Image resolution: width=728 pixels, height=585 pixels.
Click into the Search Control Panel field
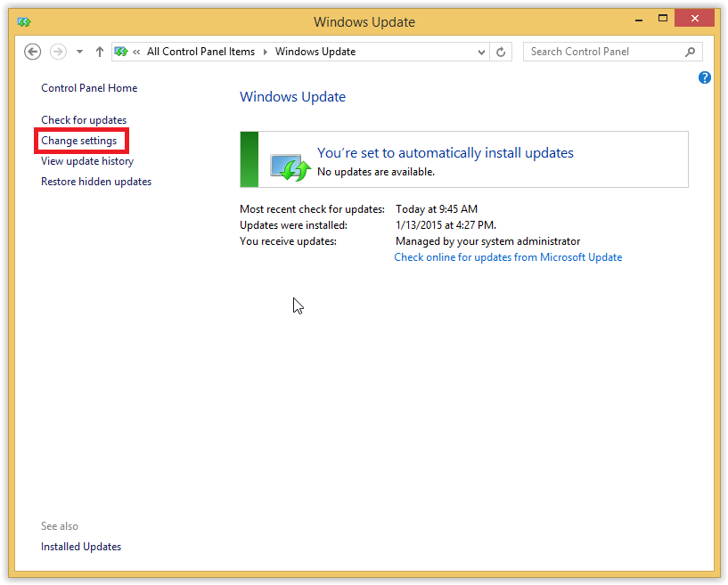coord(612,52)
